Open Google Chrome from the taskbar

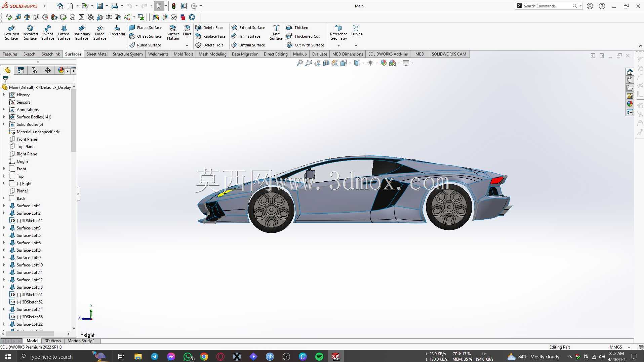point(204,357)
